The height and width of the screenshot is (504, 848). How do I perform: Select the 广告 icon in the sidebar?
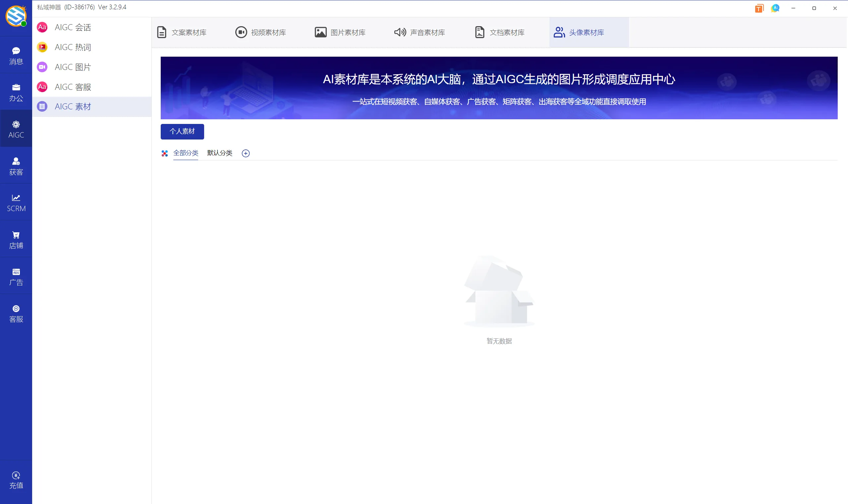(16, 276)
